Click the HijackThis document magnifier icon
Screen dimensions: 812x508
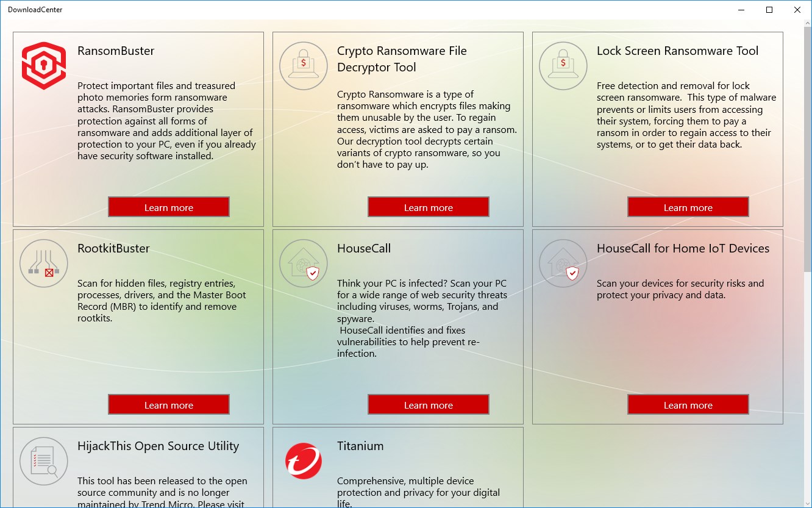coord(44,461)
